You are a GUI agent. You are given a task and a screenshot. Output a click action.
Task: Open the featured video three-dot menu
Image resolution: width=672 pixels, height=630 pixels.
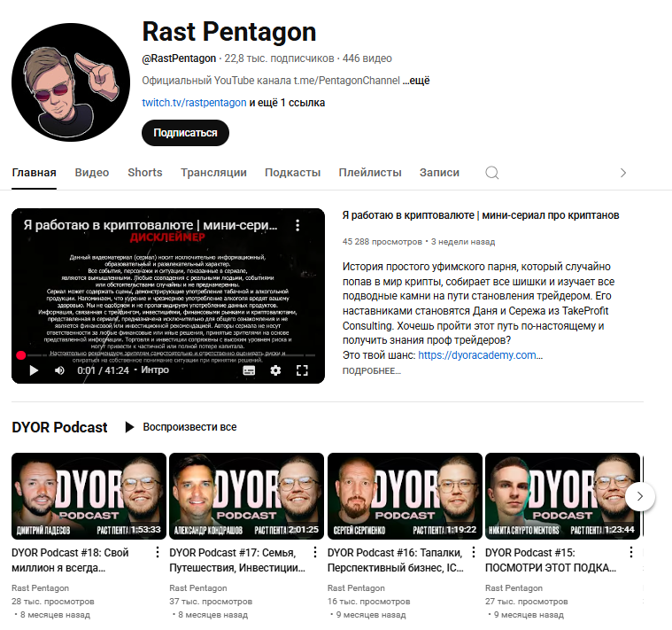(297, 226)
